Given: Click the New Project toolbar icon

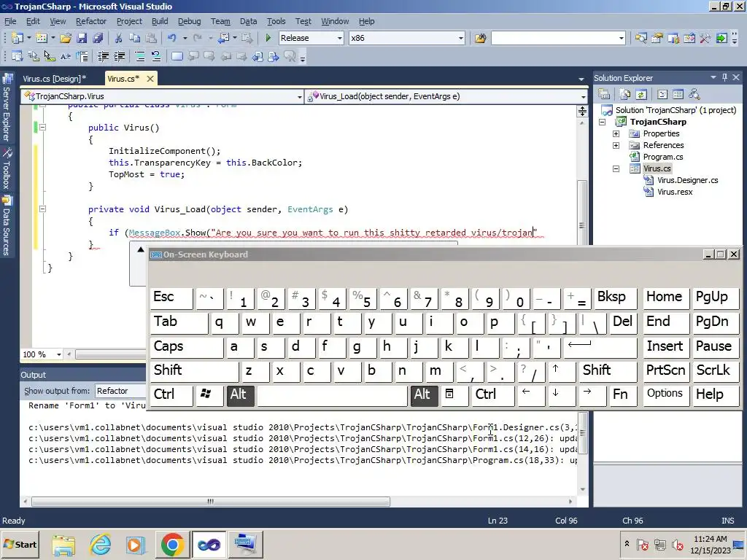Looking at the screenshot, I should pos(18,38).
